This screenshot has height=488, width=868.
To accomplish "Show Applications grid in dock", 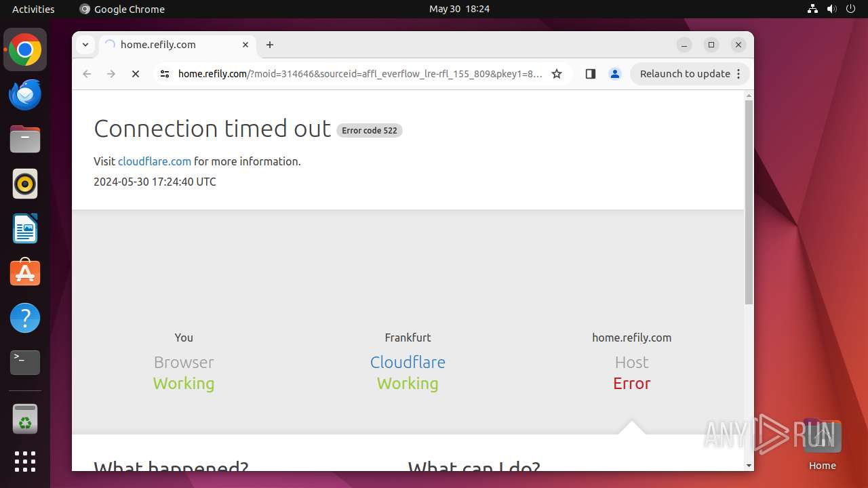I will (25, 462).
